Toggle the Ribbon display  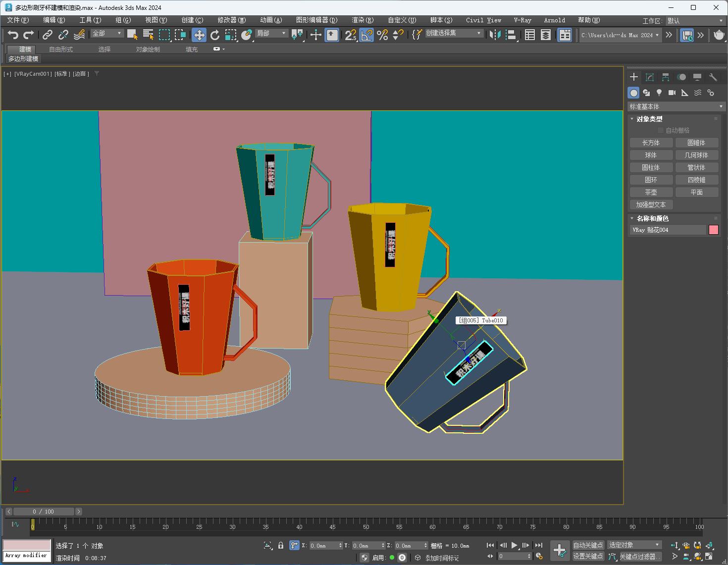[565, 35]
